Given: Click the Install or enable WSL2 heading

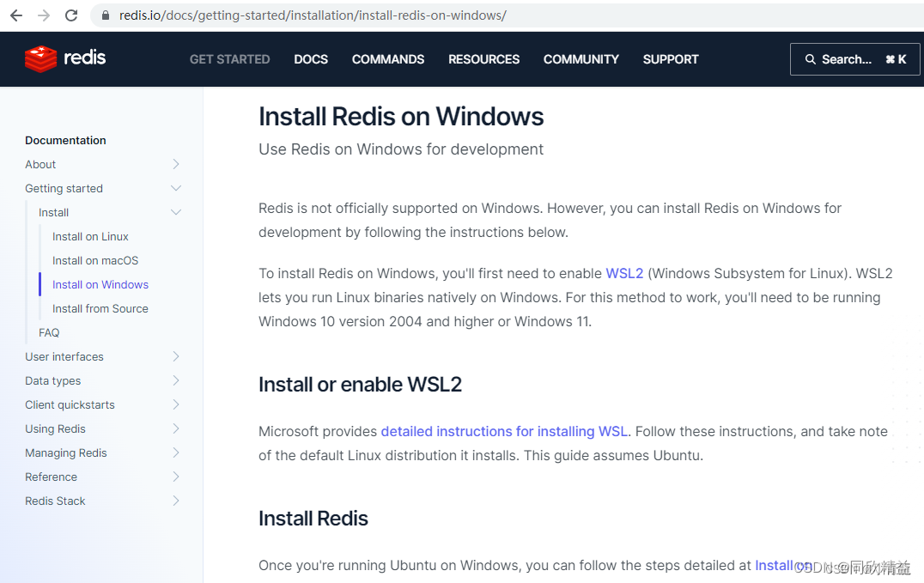Looking at the screenshot, I should coord(360,385).
